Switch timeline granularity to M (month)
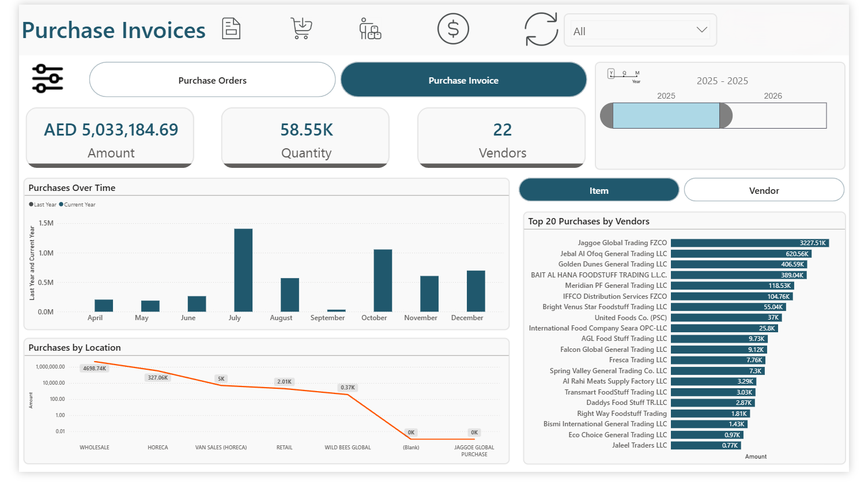This screenshot has height=503, width=868. coord(636,73)
